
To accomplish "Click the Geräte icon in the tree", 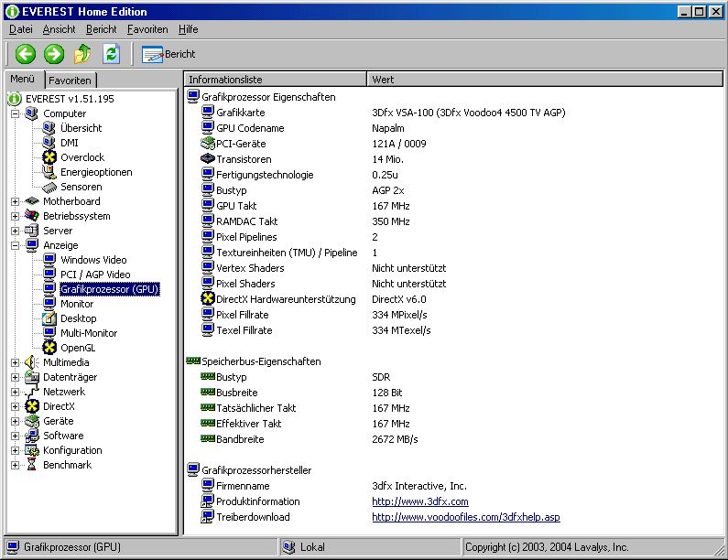I will (x=31, y=421).
